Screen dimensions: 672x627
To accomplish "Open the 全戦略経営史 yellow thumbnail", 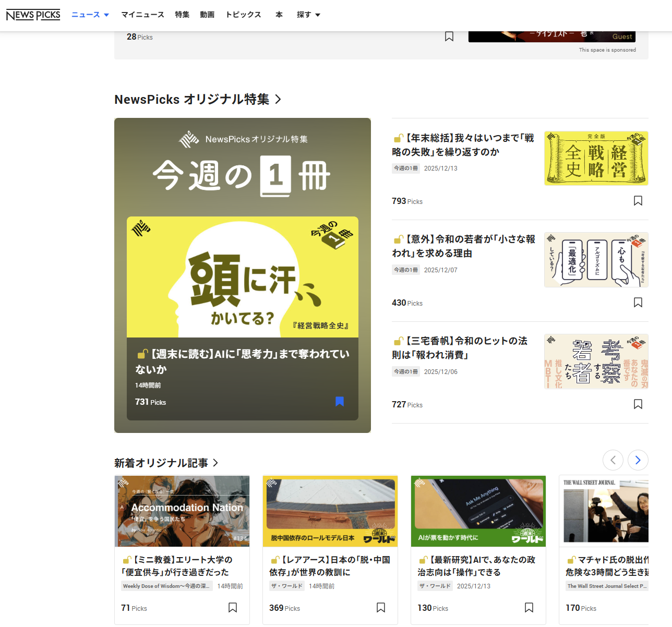I will click(596, 158).
